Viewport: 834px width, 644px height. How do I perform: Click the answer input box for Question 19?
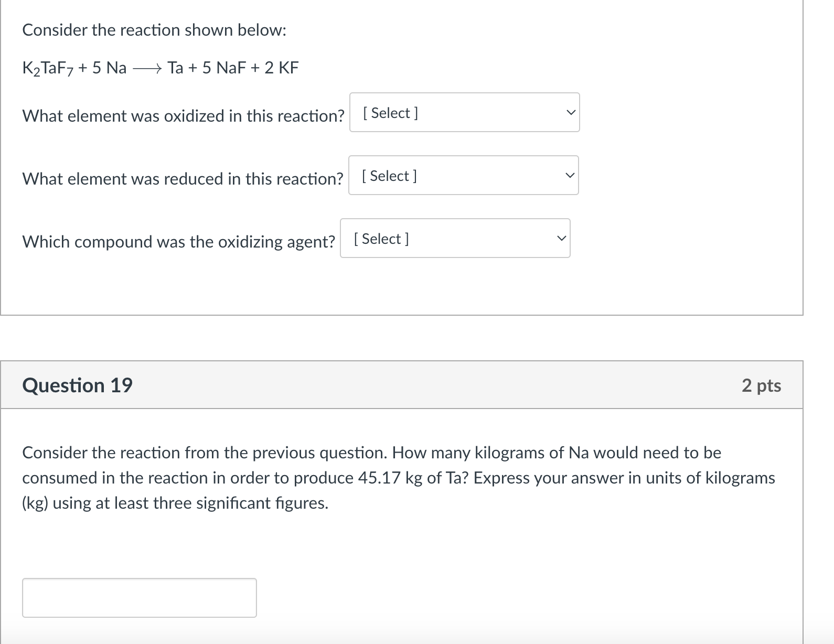(x=139, y=597)
